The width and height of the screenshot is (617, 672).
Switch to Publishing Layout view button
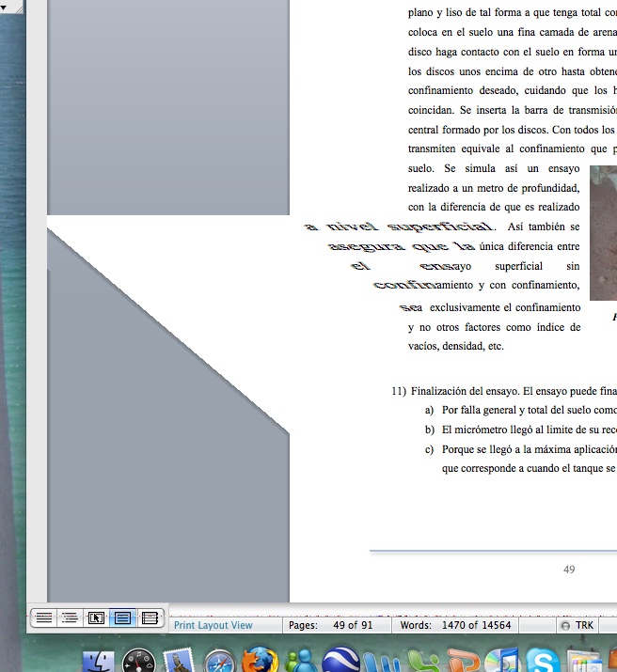pos(96,618)
